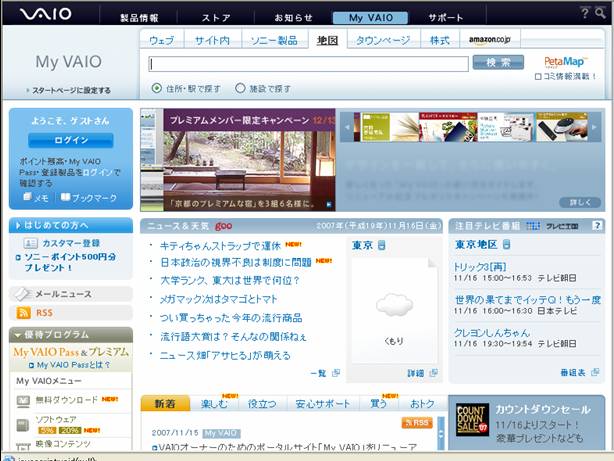Viewport: 614px width, 461px height.
Task: Show previous thumbnails with the left carousel arrow
Action: (x=347, y=127)
